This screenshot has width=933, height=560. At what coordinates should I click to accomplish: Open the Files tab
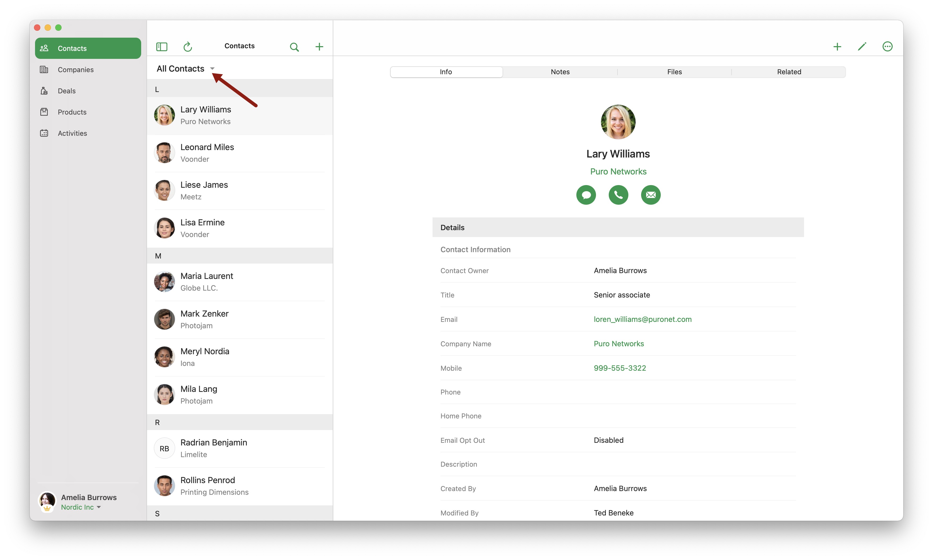click(x=674, y=72)
